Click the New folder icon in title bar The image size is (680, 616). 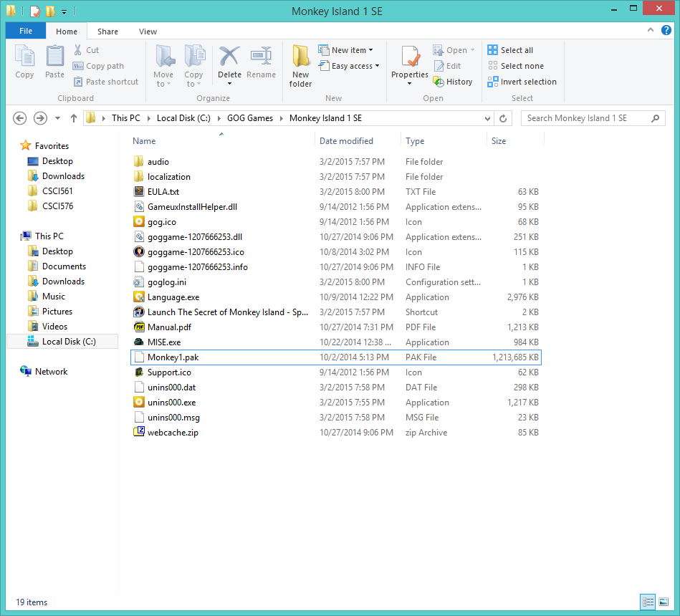click(51, 11)
